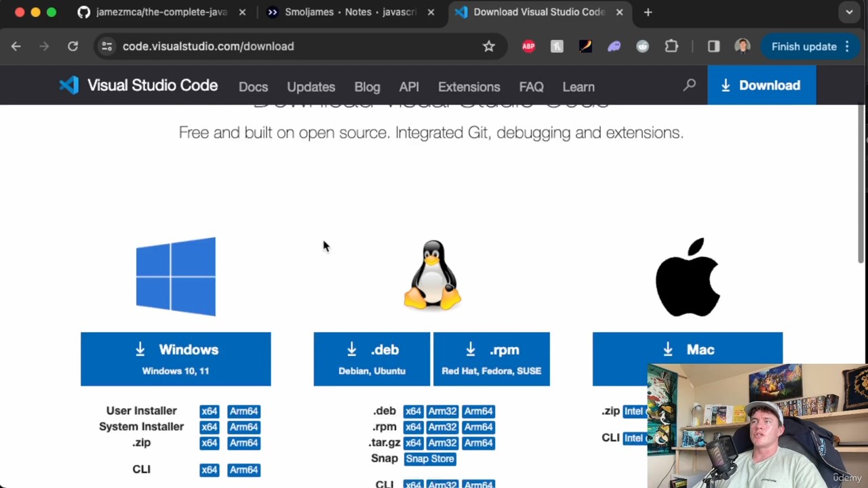The height and width of the screenshot is (488, 868).
Task: Download the Windows installer
Action: (176, 359)
